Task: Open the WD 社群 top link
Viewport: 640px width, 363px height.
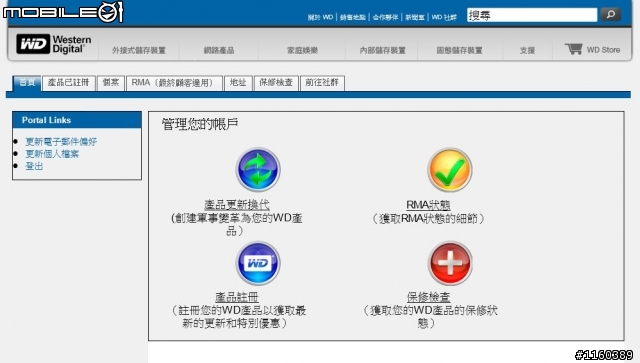Action: click(x=444, y=17)
